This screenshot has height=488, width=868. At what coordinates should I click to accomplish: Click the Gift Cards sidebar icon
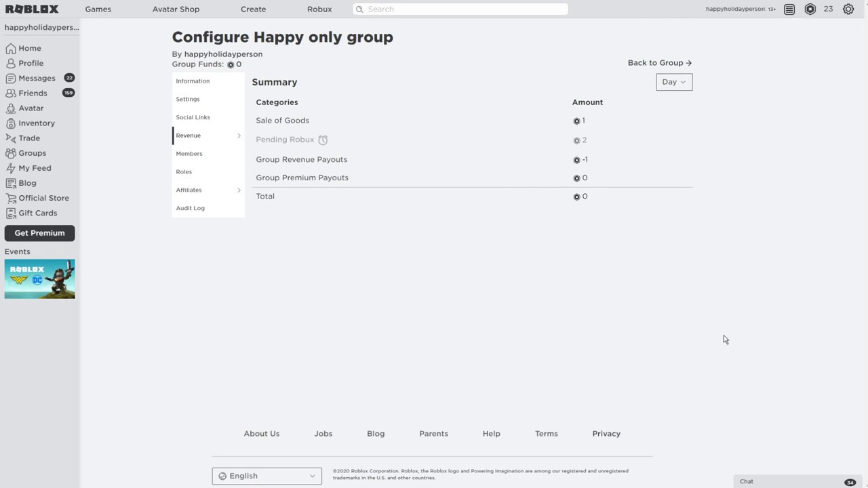point(10,213)
